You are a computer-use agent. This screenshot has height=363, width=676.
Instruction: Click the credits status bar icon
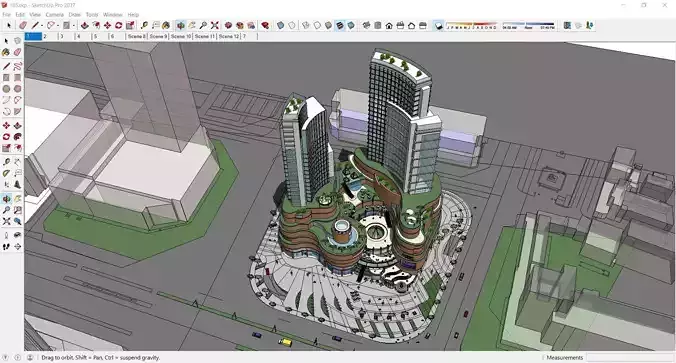pyautogui.click(x=18, y=357)
